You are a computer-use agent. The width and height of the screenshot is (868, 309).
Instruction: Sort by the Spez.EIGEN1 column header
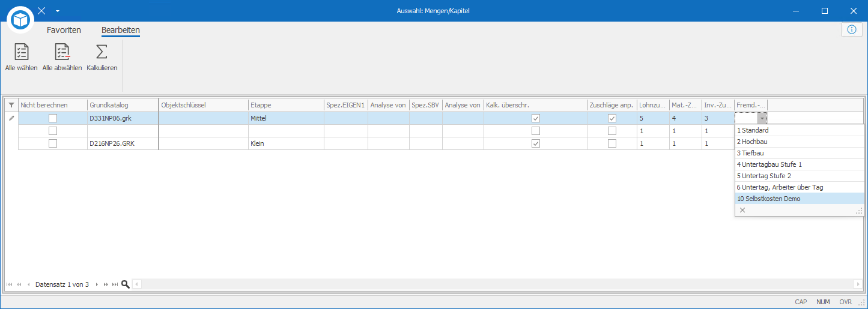tap(346, 105)
